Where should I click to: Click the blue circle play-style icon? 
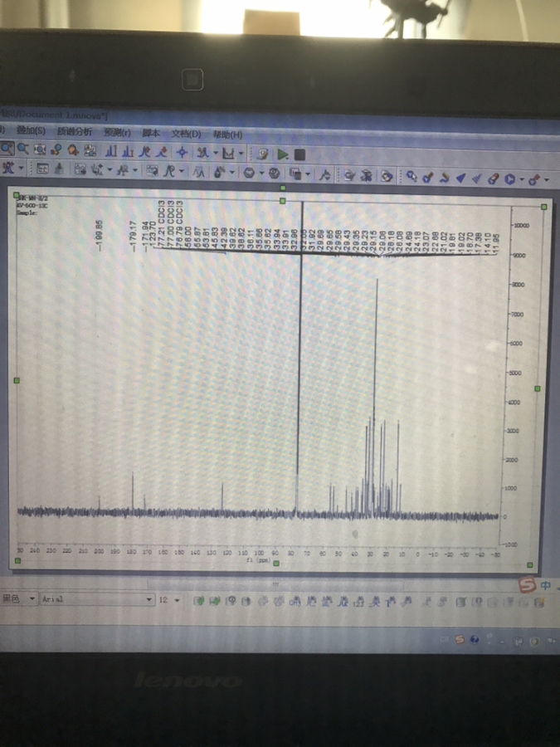click(510, 179)
